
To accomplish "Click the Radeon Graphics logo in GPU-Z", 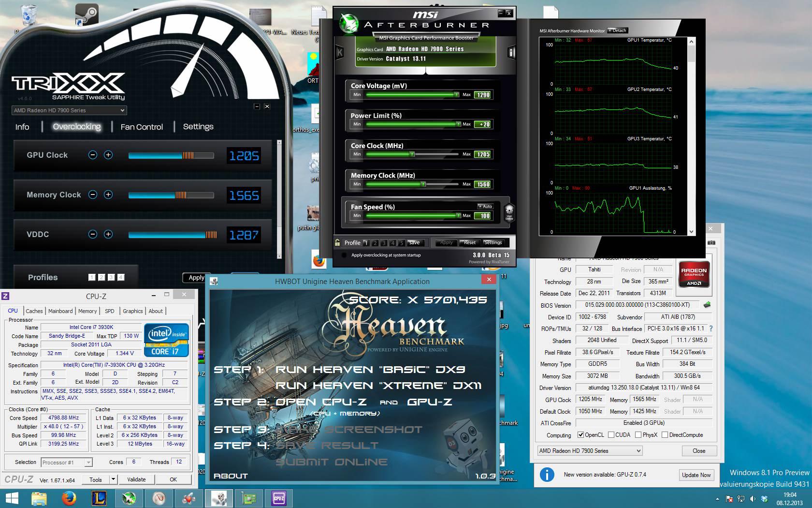I will pos(694,275).
